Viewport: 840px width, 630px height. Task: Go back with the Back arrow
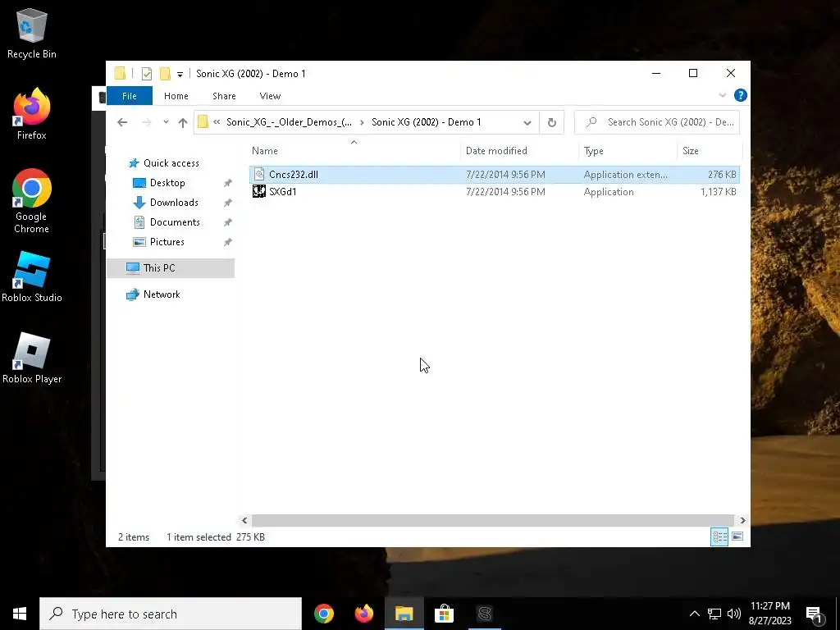pyautogui.click(x=122, y=122)
